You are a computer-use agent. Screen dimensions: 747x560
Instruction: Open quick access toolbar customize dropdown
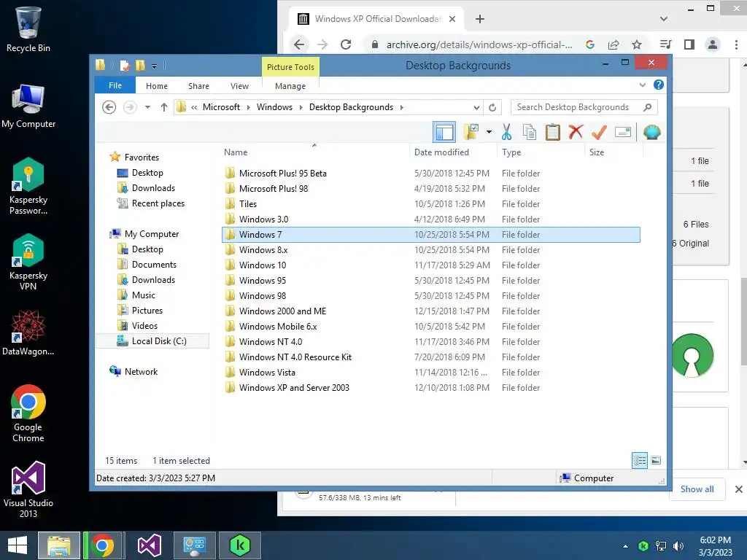155,66
